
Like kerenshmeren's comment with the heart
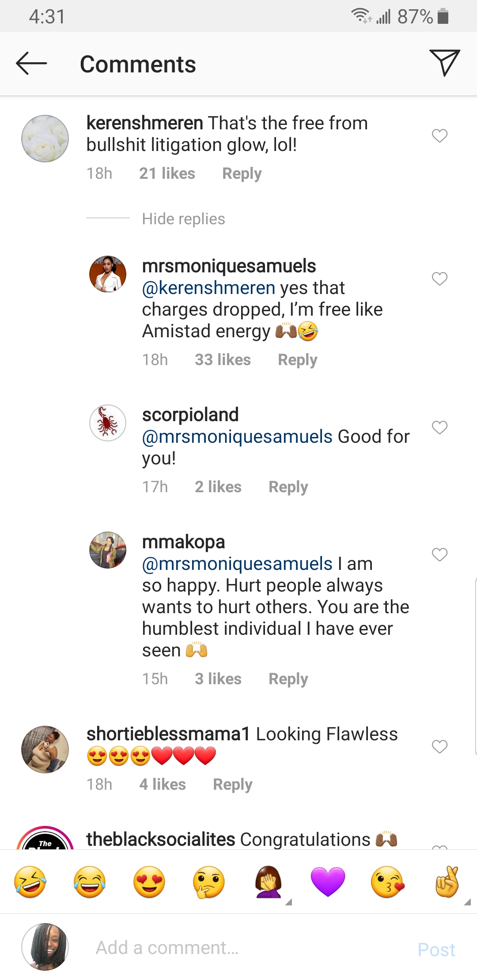coord(439,136)
